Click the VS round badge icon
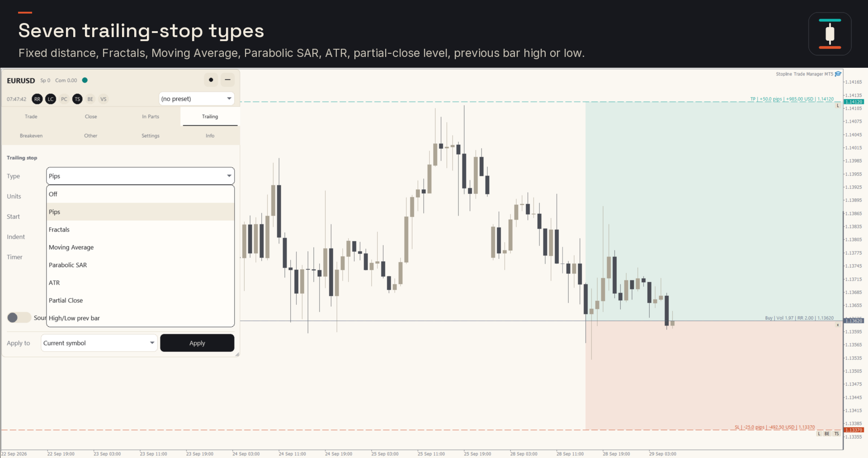 point(104,99)
